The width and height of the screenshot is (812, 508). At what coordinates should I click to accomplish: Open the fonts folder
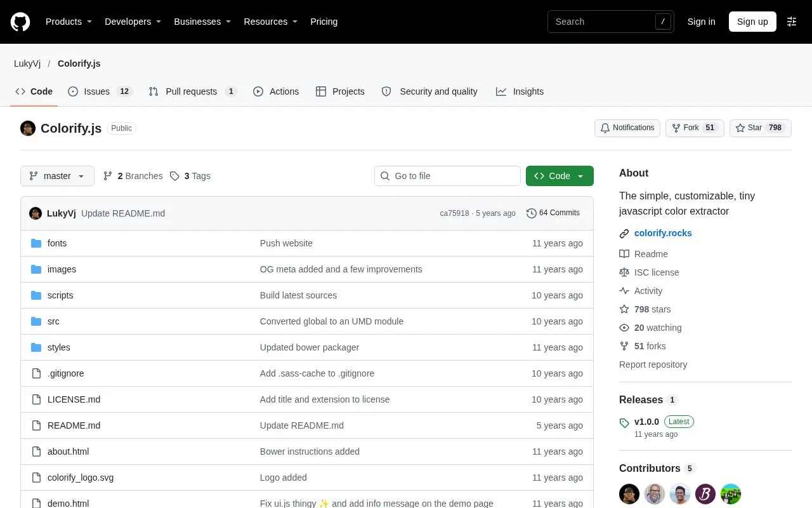pyautogui.click(x=57, y=243)
